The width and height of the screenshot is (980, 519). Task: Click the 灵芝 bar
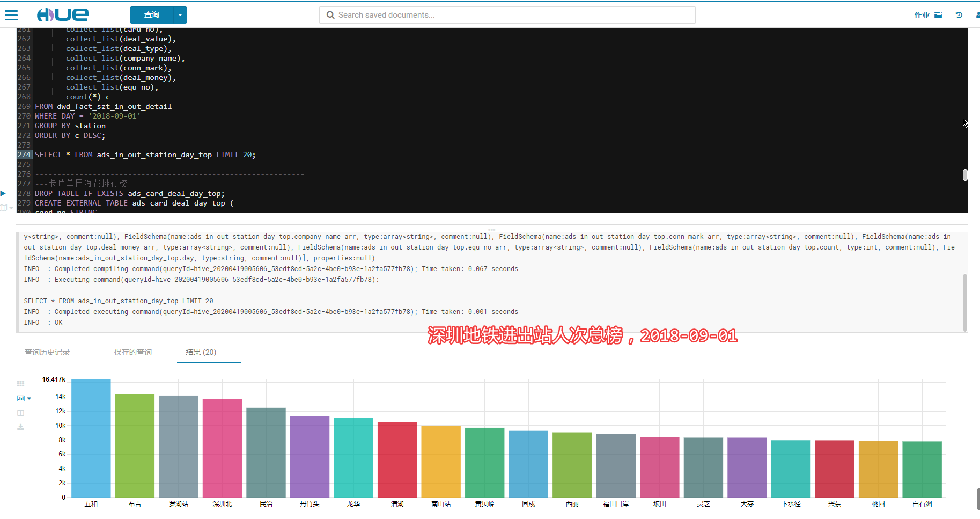tap(703, 467)
